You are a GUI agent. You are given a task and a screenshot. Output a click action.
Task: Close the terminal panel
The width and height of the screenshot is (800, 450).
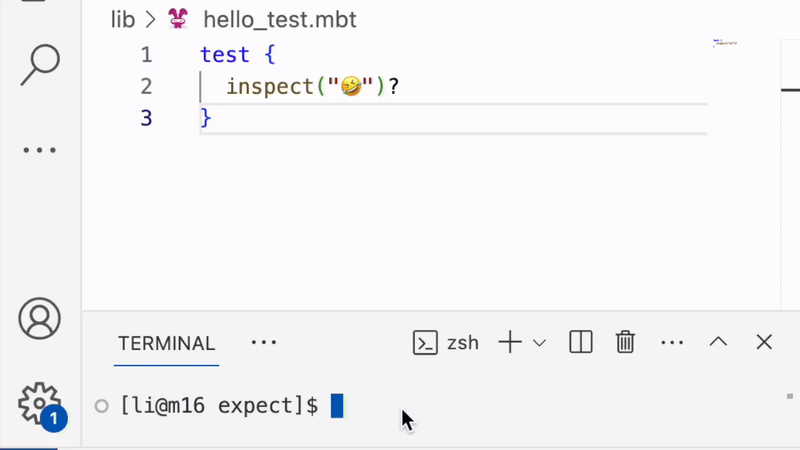point(764,342)
